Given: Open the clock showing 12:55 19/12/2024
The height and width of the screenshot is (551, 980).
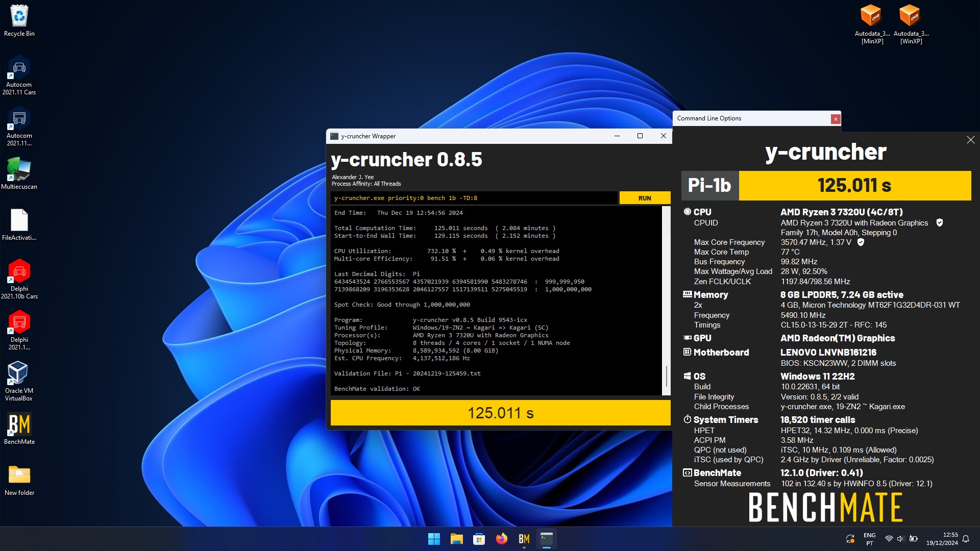Looking at the screenshot, I should click(942, 539).
